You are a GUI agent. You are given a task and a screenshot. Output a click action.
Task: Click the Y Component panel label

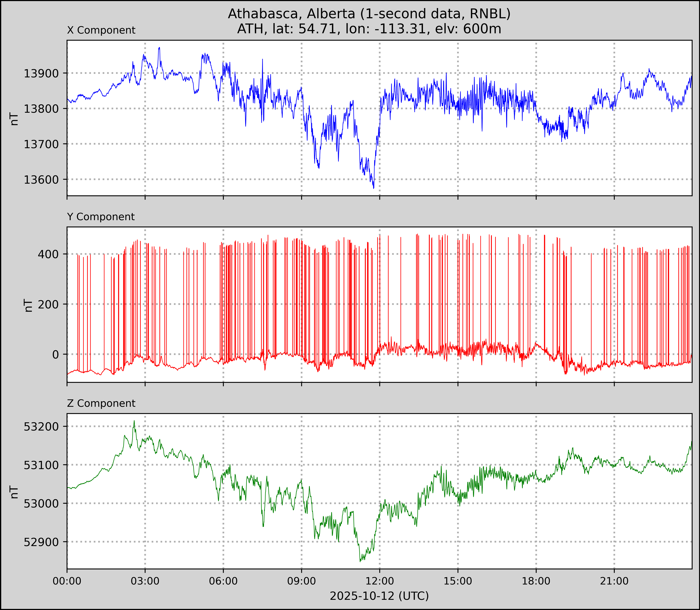point(101,217)
